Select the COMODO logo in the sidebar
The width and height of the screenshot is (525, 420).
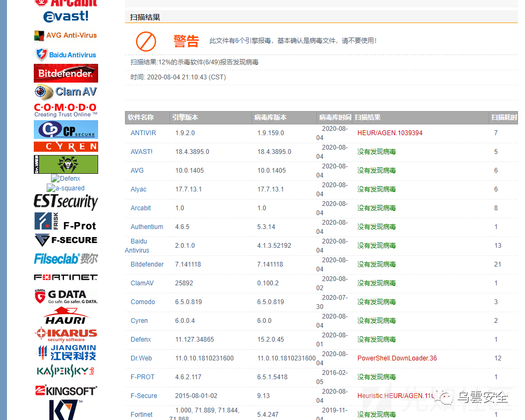coord(65,109)
